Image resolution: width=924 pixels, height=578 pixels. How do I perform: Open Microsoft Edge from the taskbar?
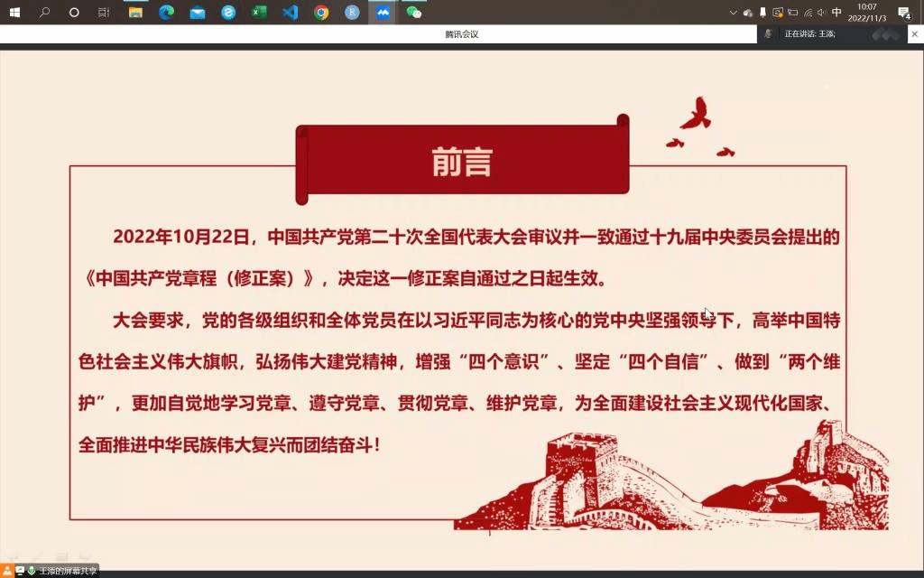166,13
